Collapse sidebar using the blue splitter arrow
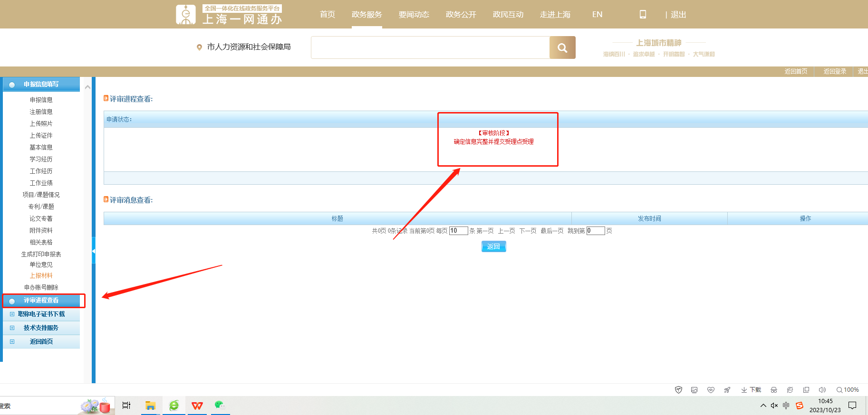Screen dimensions: 868x415 pos(94,251)
